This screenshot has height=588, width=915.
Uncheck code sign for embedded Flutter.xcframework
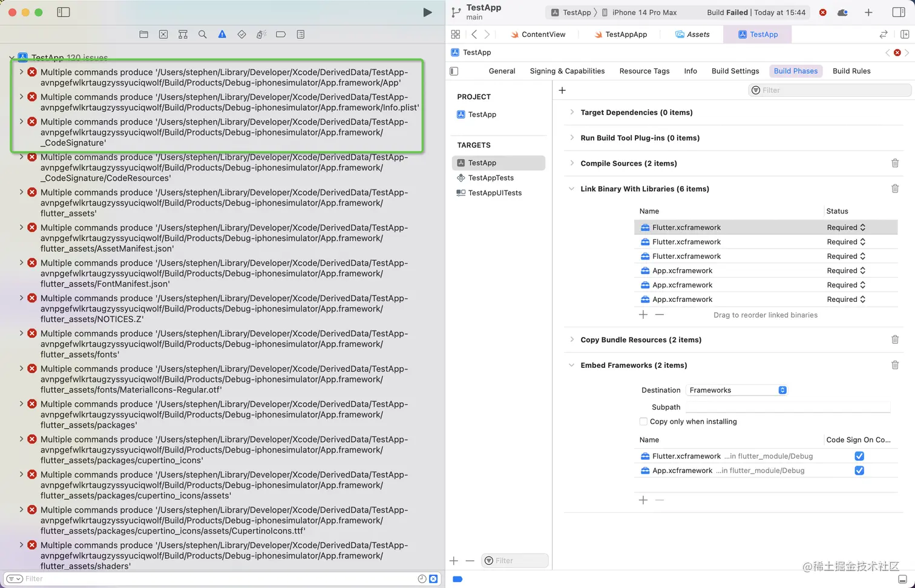click(x=859, y=456)
